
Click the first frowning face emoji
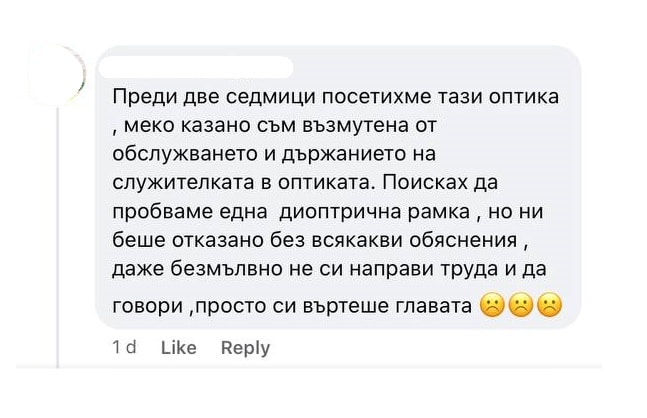pyautogui.click(x=491, y=306)
